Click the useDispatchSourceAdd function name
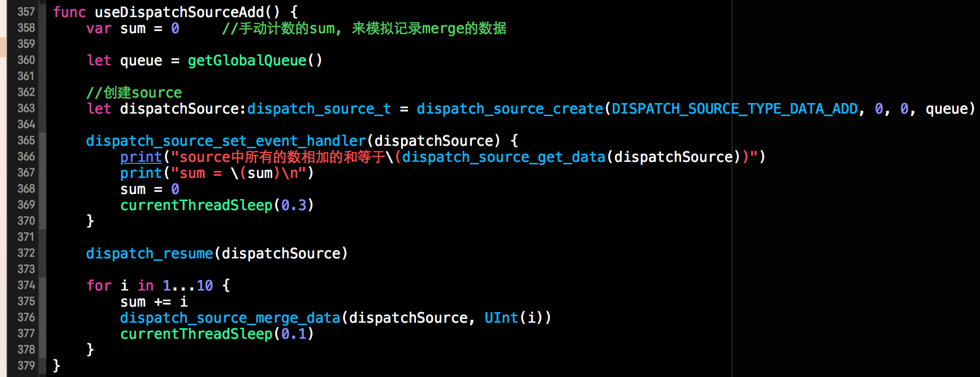This screenshot has height=377, width=980. click(179, 12)
